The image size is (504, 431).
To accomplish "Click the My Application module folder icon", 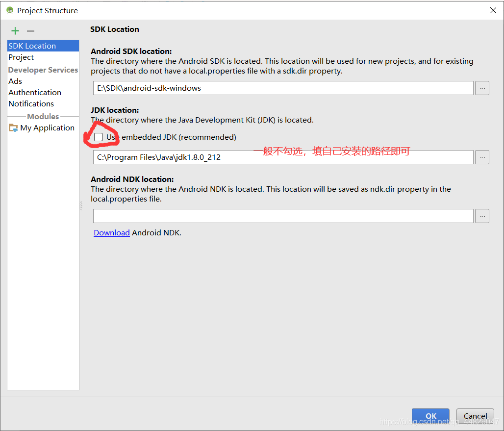I will (x=13, y=128).
